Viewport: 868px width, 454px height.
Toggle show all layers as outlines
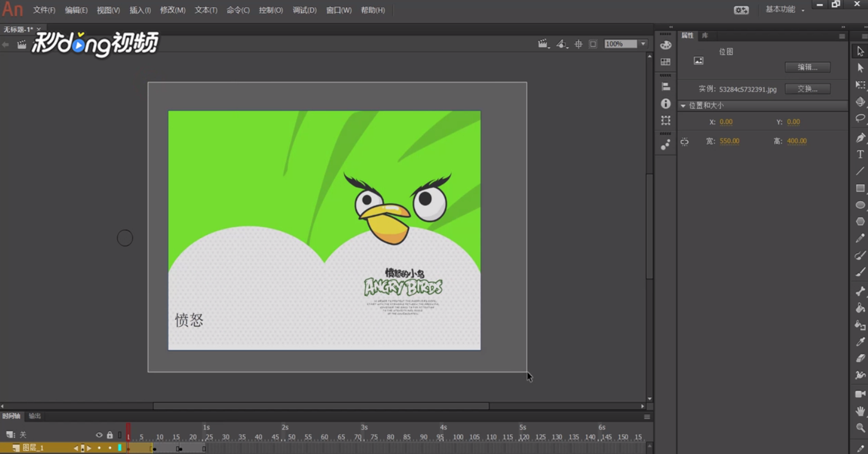(120, 435)
